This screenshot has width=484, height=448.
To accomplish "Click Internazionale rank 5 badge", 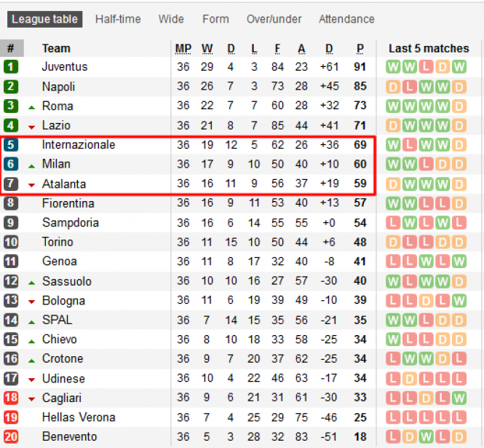I will pos(11,144).
